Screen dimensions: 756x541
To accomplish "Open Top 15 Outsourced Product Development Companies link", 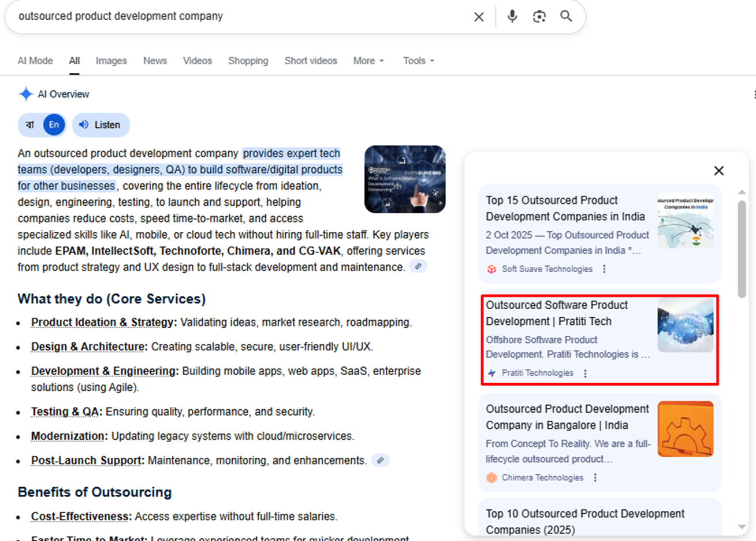I will (x=565, y=208).
